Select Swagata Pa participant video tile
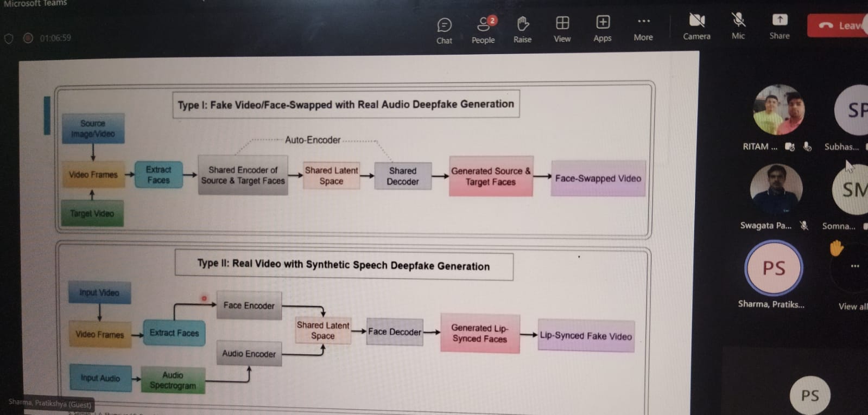The image size is (868, 415). (776, 189)
